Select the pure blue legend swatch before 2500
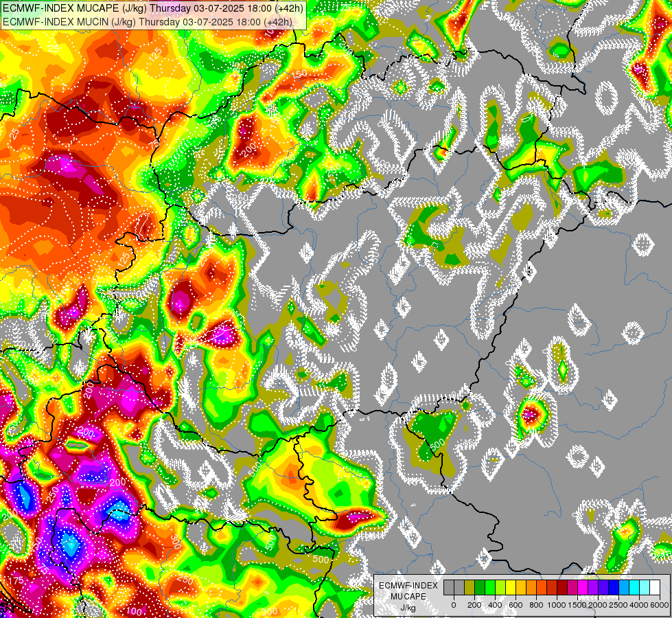Screen dimensions: 672x618 point(613,587)
